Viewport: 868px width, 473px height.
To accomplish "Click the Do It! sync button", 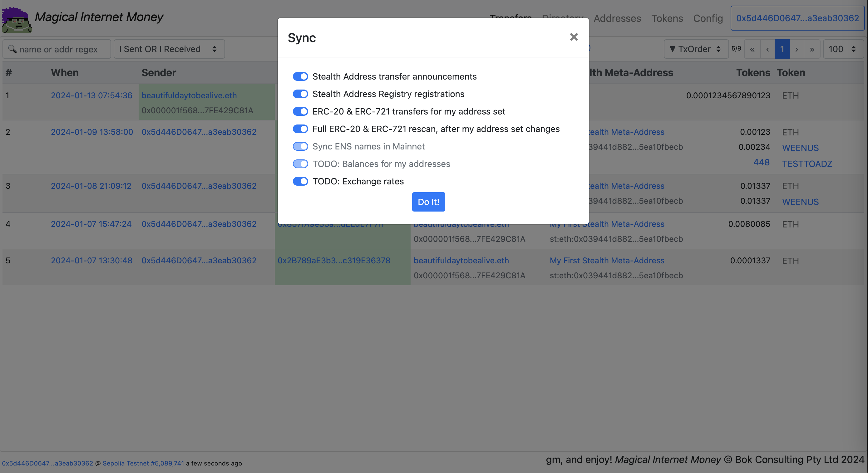I will coord(428,202).
